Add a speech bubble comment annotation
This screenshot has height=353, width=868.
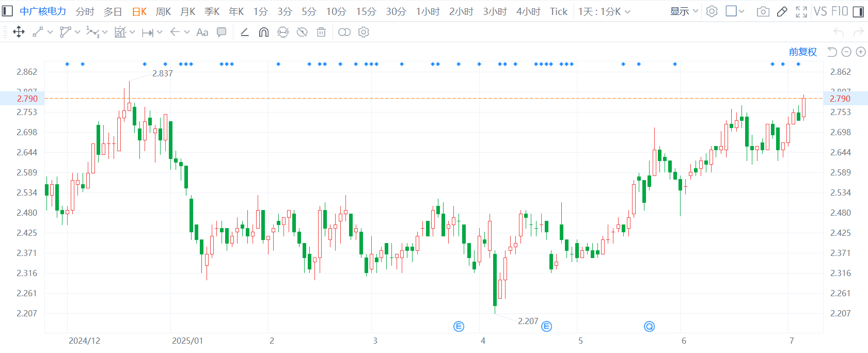click(x=222, y=33)
